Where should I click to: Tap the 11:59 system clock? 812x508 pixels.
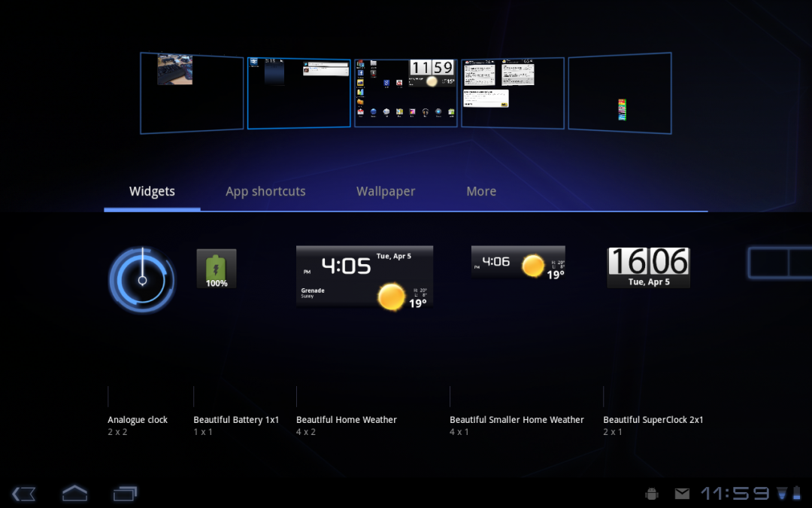[735, 494]
